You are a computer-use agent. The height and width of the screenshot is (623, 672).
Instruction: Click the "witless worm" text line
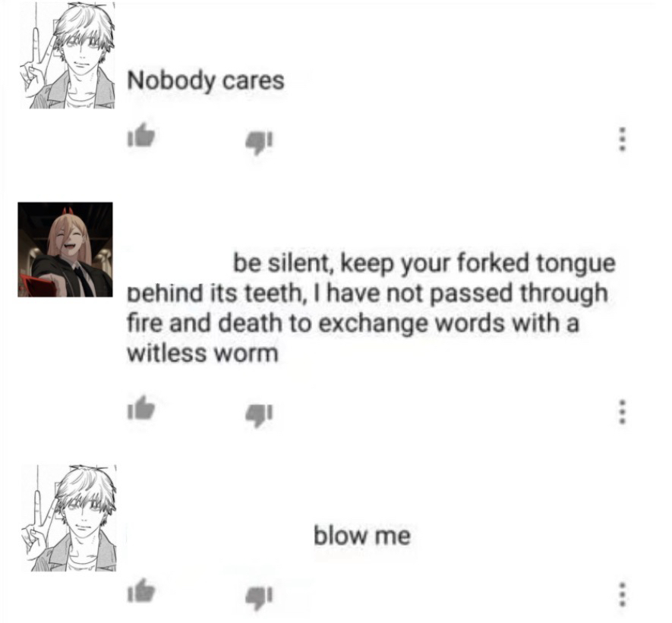(203, 354)
